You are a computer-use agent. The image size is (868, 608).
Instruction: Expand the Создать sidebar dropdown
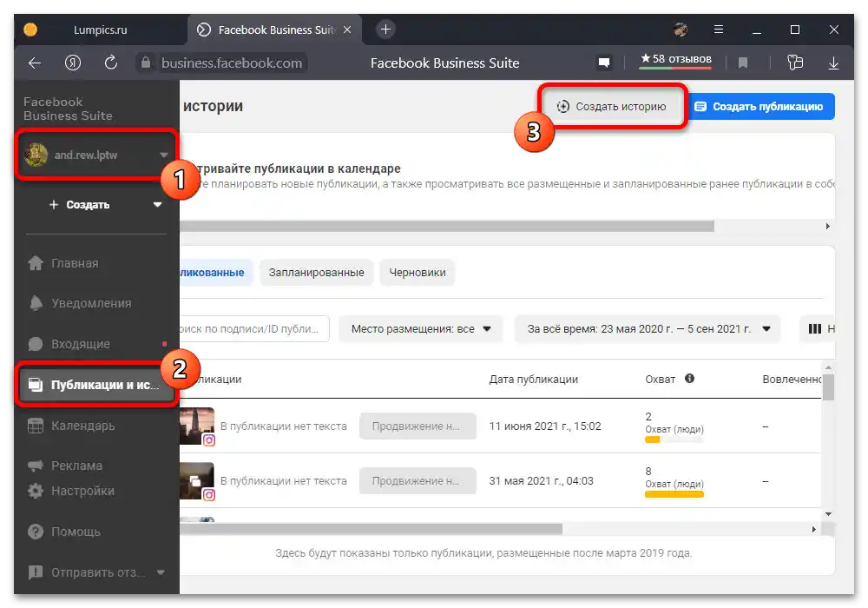[158, 205]
